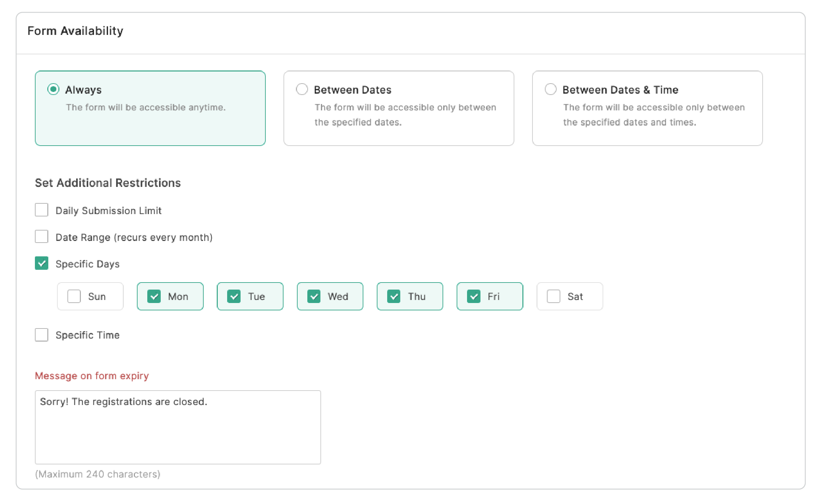Check Date Range recurs every month
Screen dimensions: 820x504
tap(42, 237)
